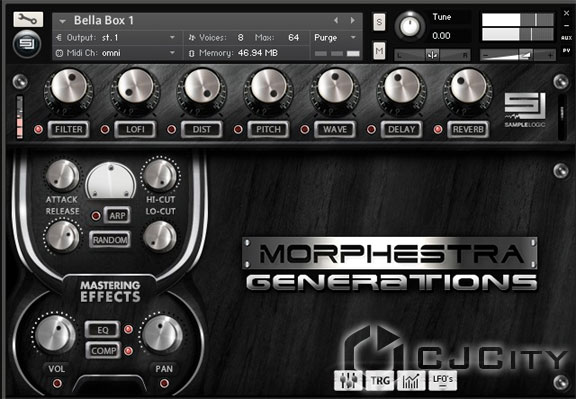Select previous instrument arrow
576x399 pixels.
tap(336, 21)
